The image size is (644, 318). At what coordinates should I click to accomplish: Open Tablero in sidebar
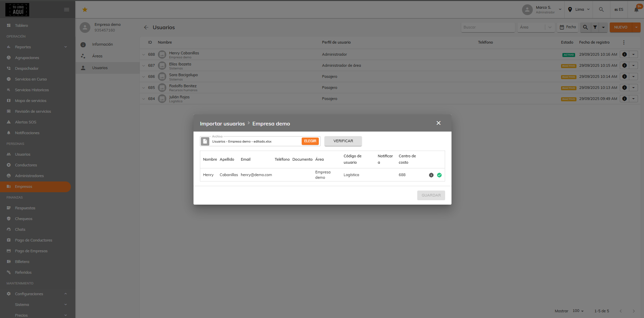click(x=22, y=25)
